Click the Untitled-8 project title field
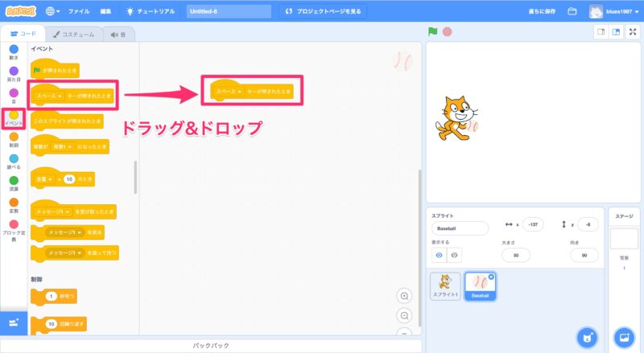Viewport: 644px width, 353px height. 228,11
